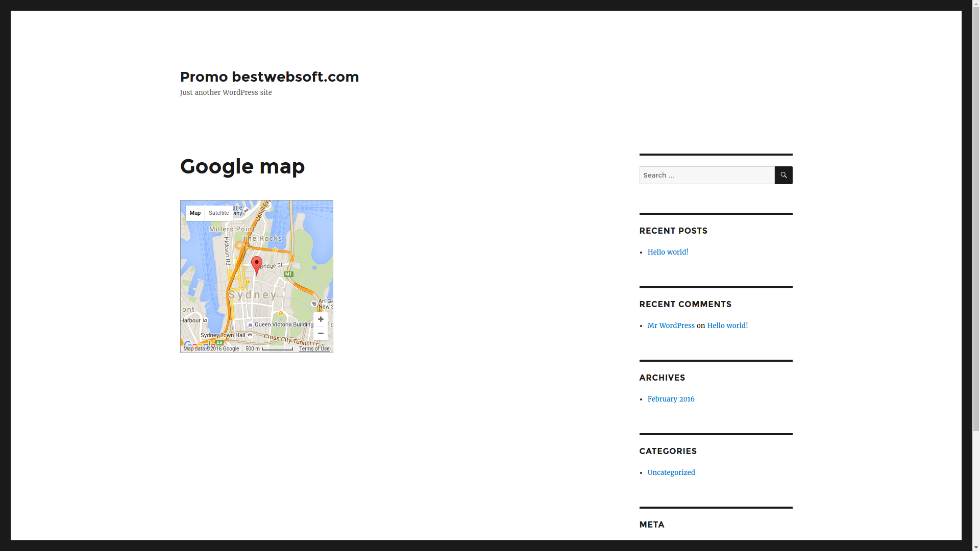The image size is (980, 551).
Task: Click the 500 m scale control on map
Action: (x=269, y=349)
